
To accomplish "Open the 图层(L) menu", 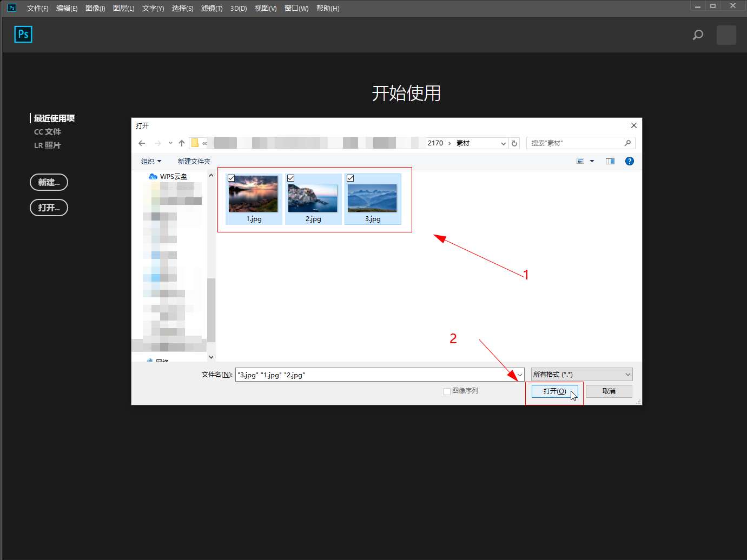I will (x=124, y=8).
